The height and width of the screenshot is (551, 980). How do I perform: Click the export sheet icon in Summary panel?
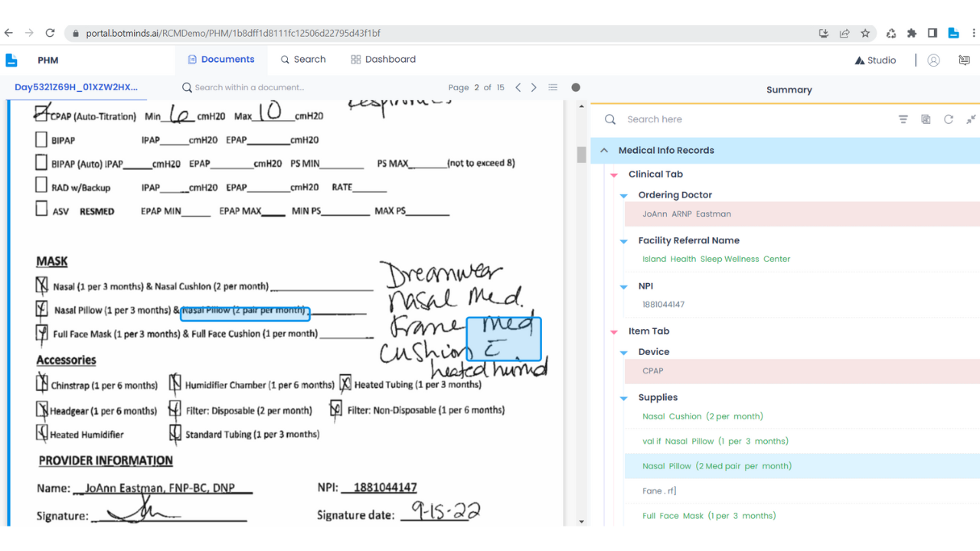[x=926, y=119]
